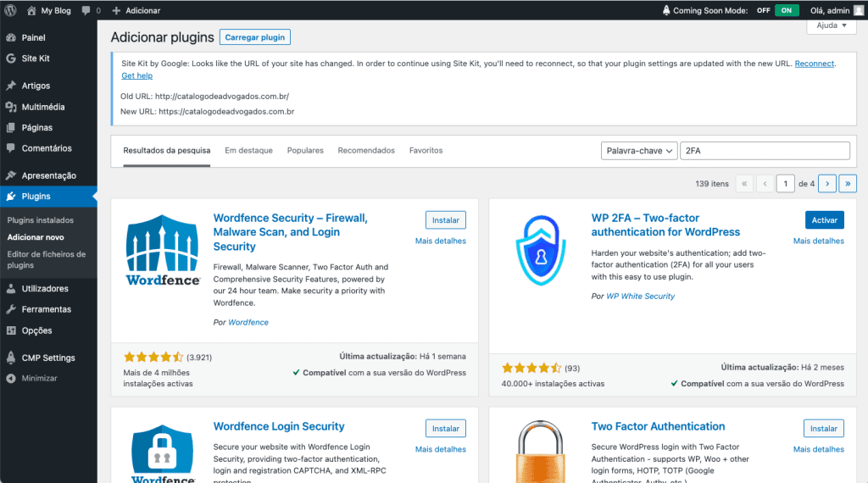868x483 pixels.
Task: Click the Artigos pin icon
Action: pos(11,86)
